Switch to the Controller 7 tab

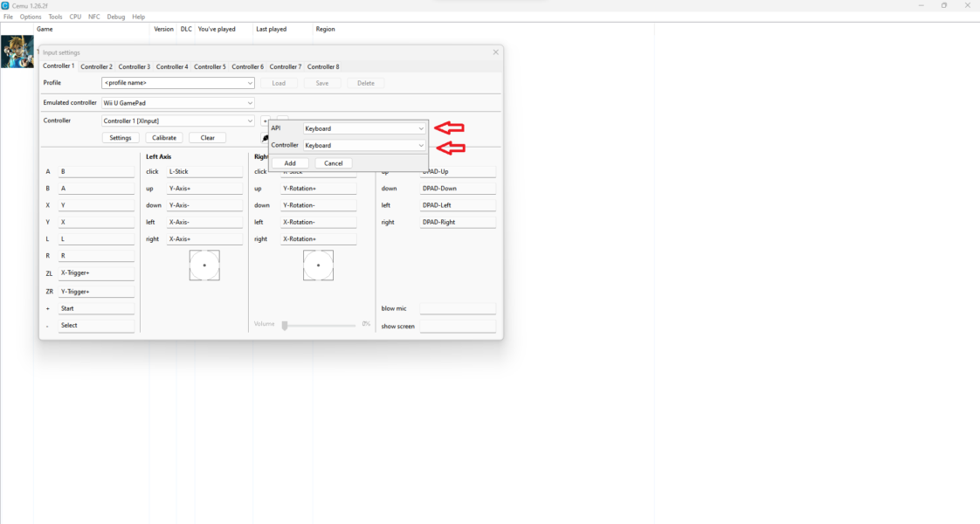click(x=286, y=67)
